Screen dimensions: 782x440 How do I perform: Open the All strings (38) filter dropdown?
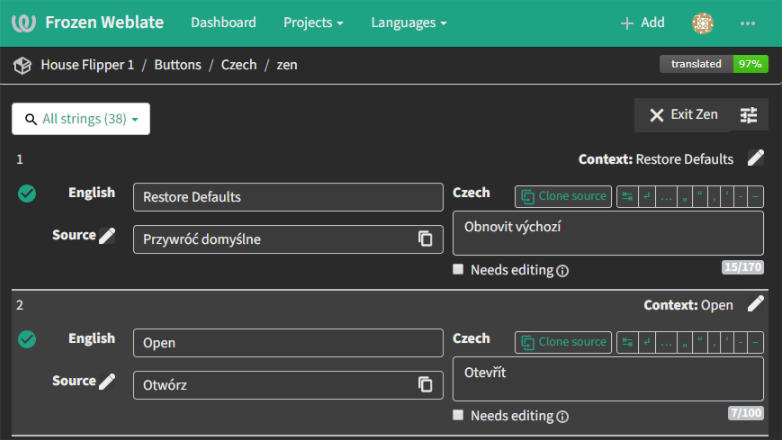[x=81, y=119]
